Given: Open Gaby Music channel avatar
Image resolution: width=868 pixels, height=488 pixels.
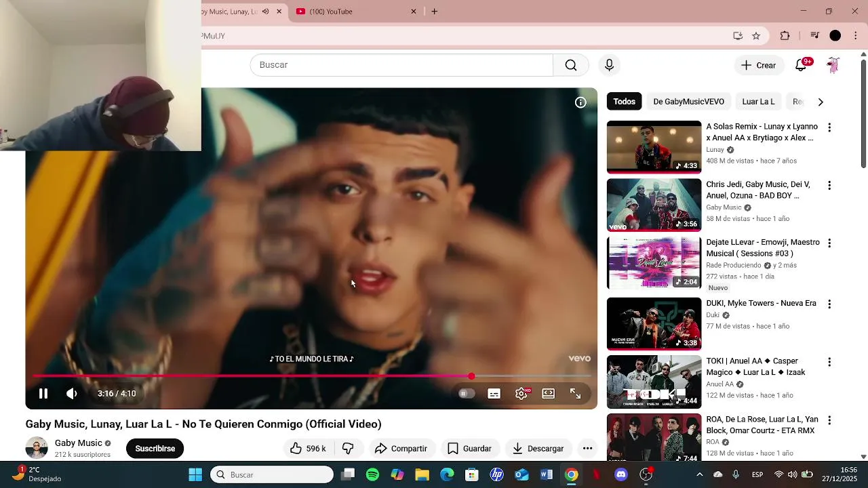Looking at the screenshot, I should [37, 448].
